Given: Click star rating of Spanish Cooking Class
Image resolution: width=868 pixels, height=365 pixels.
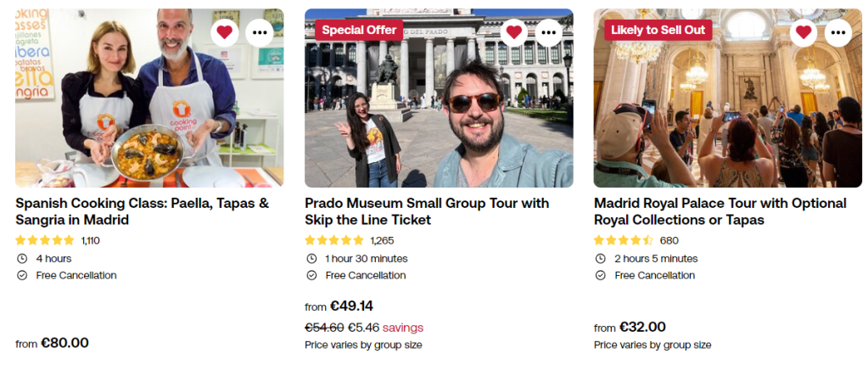Looking at the screenshot, I should click(45, 240).
